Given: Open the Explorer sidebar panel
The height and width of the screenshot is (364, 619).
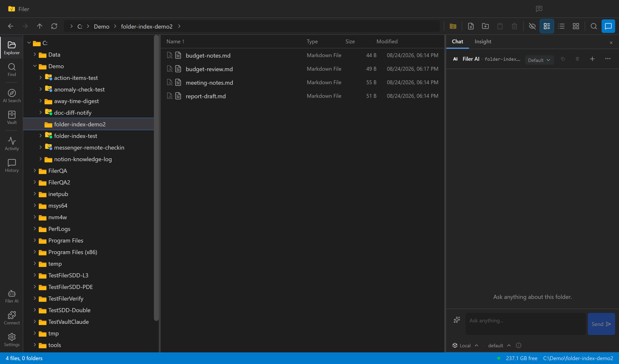Looking at the screenshot, I should click(x=12, y=48).
